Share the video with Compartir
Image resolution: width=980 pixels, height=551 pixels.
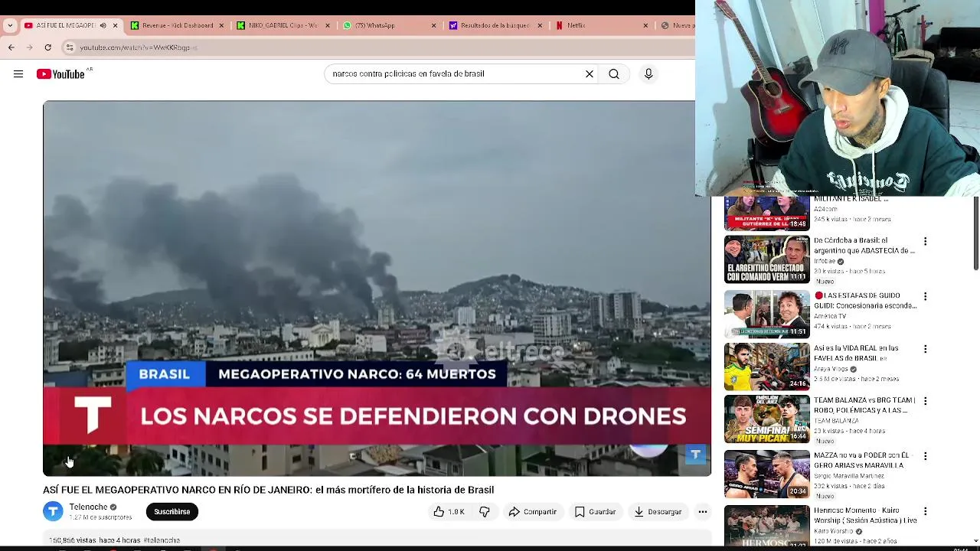pyautogui.click(x=532, y=511)
